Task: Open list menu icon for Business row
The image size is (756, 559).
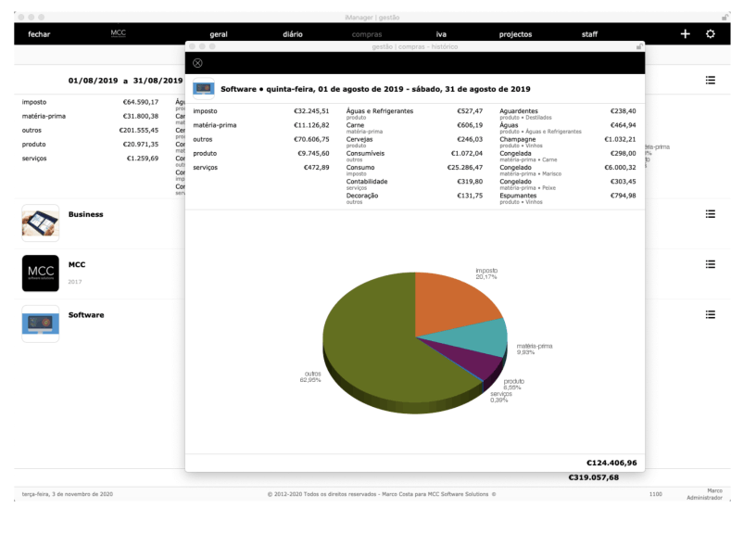Action: 711,214
